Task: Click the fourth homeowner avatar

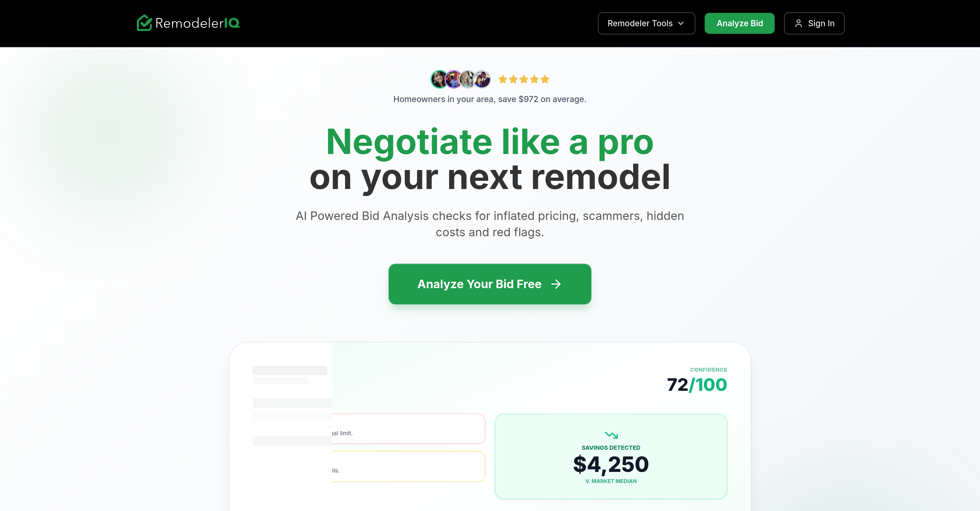Action: [482, 79]
